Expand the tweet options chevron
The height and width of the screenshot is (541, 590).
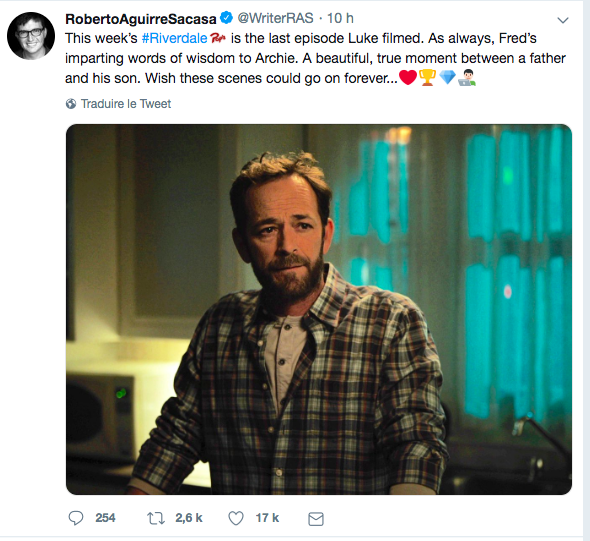pos(563,20)
